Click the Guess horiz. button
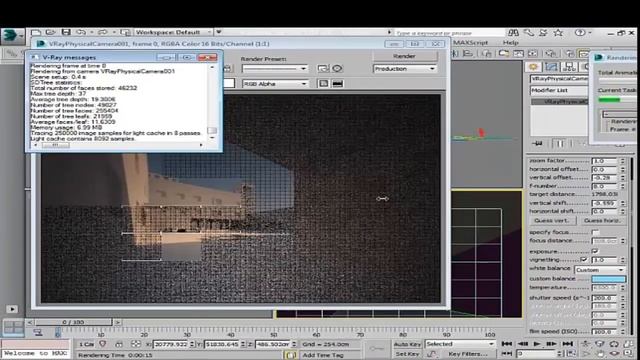The height and width of the screenshot is (360, 640). [x=602, y=220]
